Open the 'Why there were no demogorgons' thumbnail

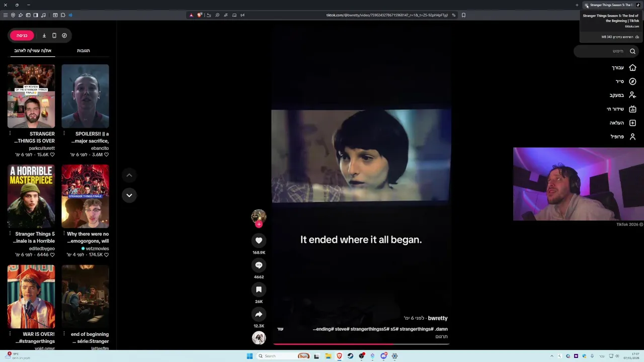click(85, 196)
